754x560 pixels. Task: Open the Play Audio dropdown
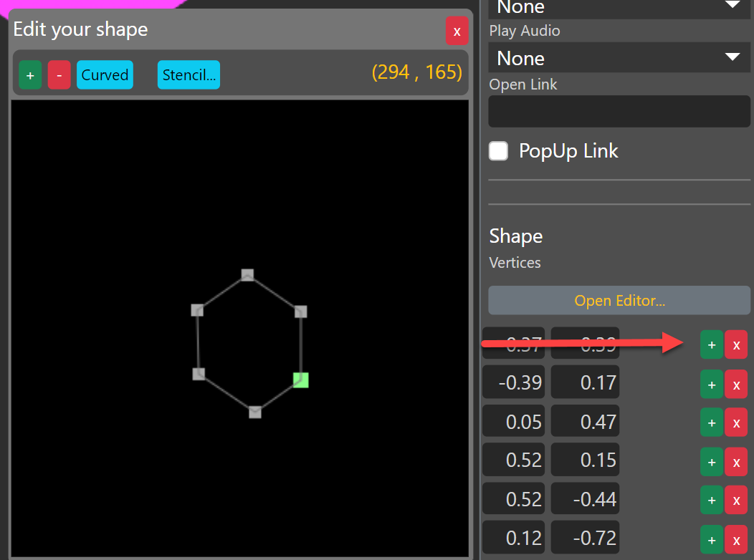click(619, 58)
